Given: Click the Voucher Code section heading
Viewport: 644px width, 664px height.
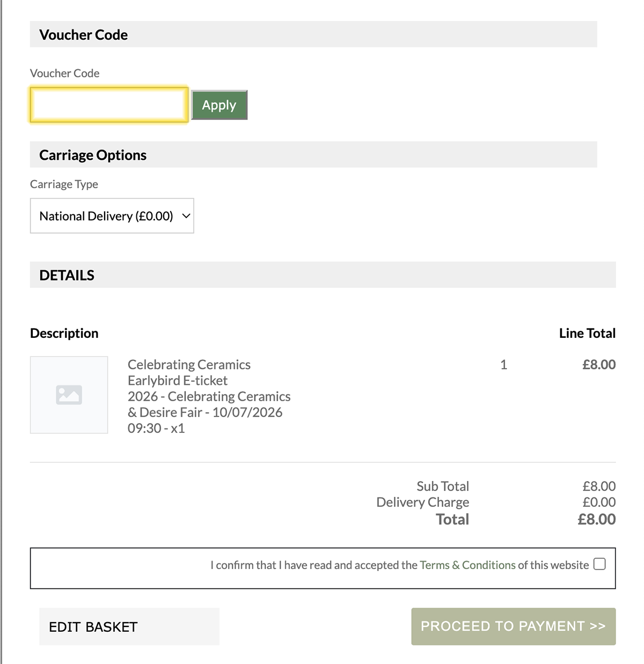Looking at the screenshot, I should 84,35.
